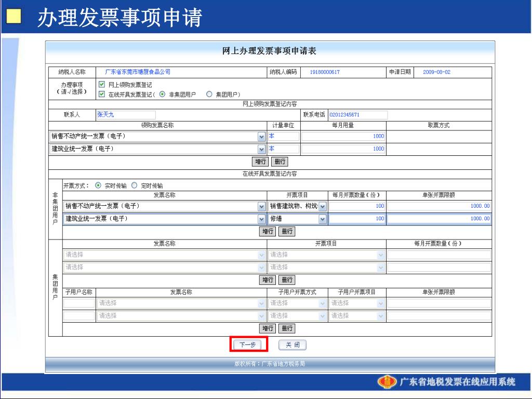Image resolution: width=532 pixels, height=399 pixels.
Task: Click the 下一步 button
Action: (248, 345)
